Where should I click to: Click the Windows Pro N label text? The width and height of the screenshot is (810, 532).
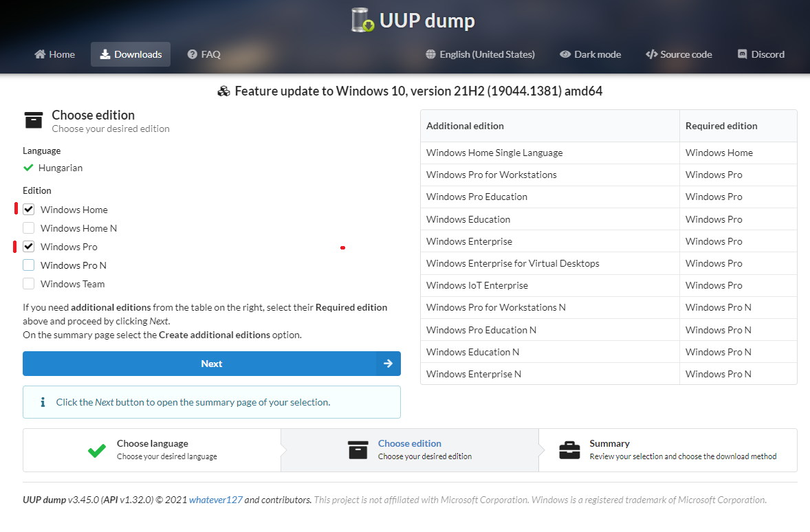tap(74, 265)
